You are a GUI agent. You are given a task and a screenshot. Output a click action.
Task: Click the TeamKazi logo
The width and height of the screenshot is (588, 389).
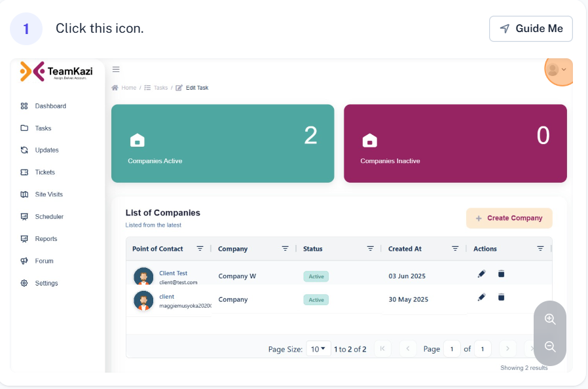pos(56,71)
